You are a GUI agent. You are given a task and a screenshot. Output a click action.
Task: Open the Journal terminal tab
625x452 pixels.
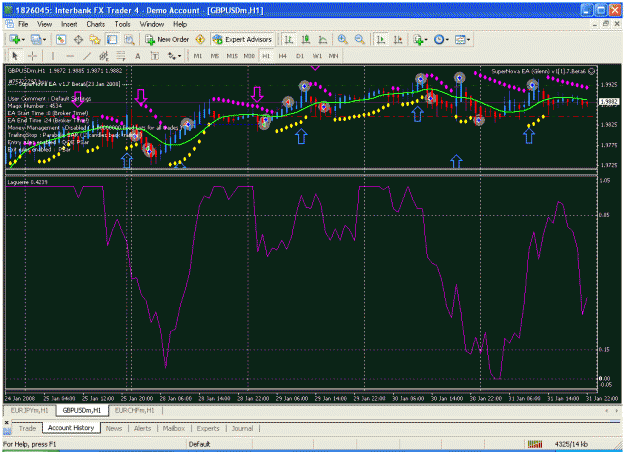point(242,428)
